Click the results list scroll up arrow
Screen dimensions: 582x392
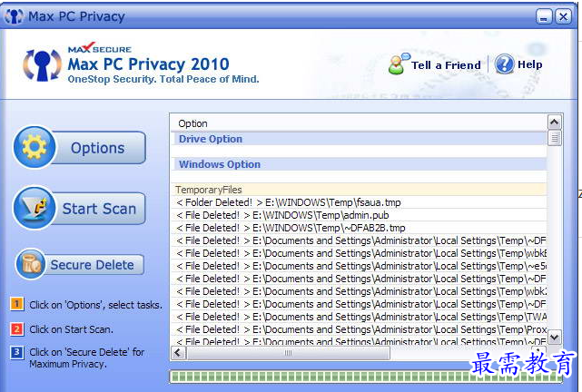pos(554,122)
